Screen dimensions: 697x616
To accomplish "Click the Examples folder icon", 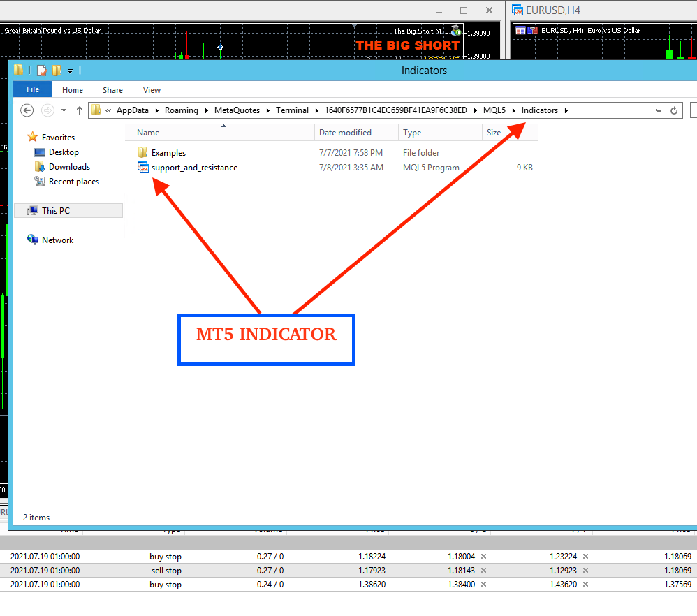I will pos(142,152).
